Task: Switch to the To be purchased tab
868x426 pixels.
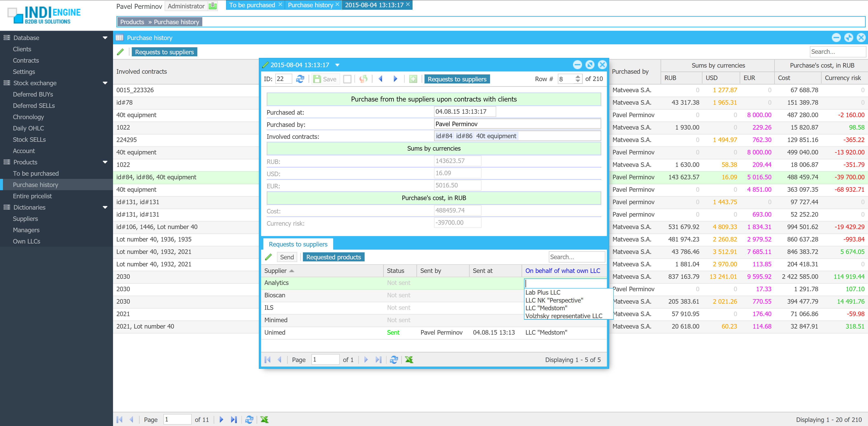Action: [252, 5]
